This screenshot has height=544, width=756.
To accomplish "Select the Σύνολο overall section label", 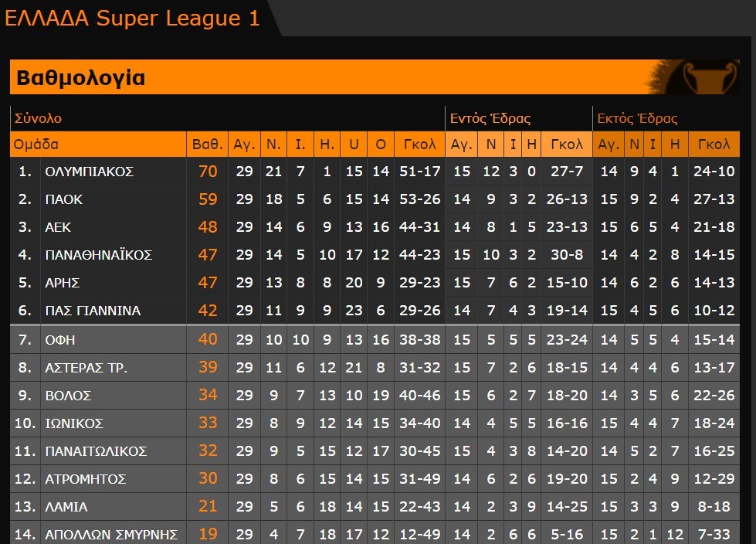I will (38, 119).
